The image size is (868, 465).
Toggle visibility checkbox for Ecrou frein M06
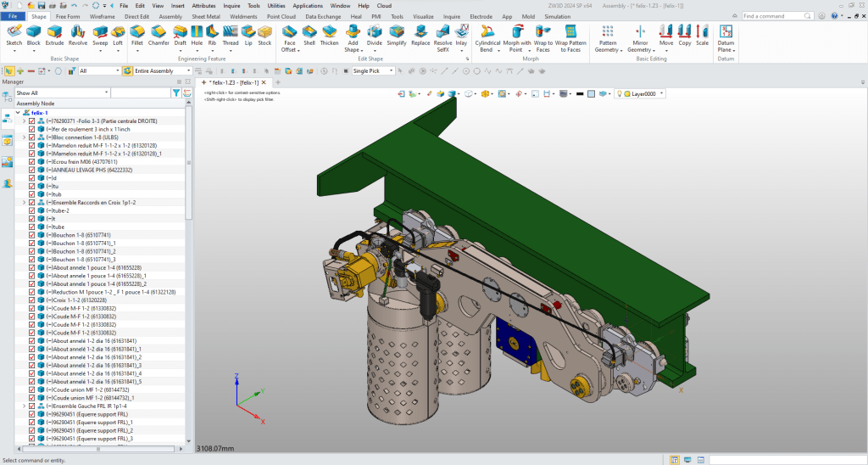[x=32, y=161]
